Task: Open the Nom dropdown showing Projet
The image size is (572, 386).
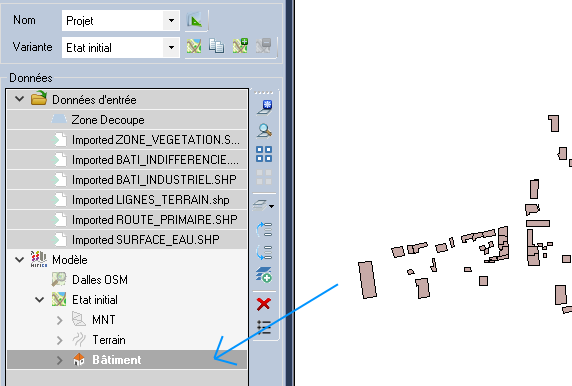Action: click(x=171, y=21)
